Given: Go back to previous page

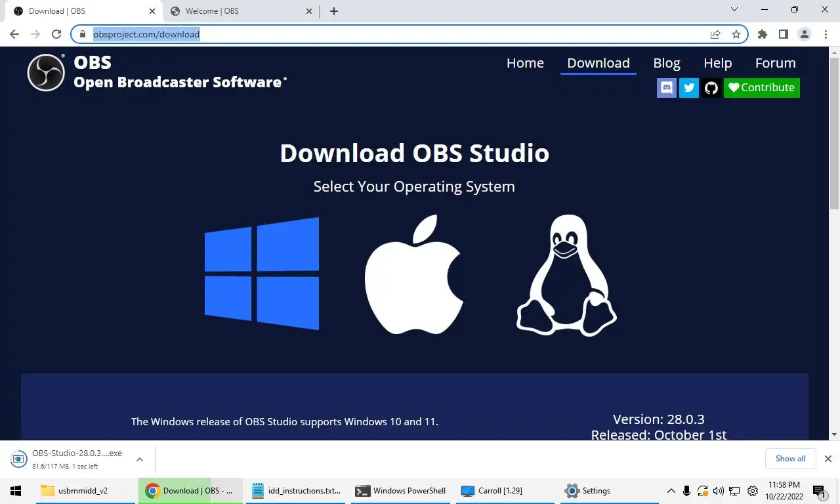Looking at the screenshot, I should point(14,34).
